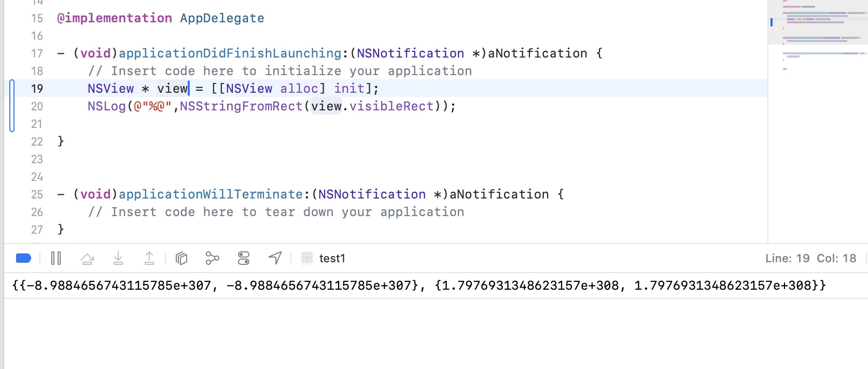Click the Step Over debug icon
Screen dimensions: 868x369
click(x=87, y=258)
